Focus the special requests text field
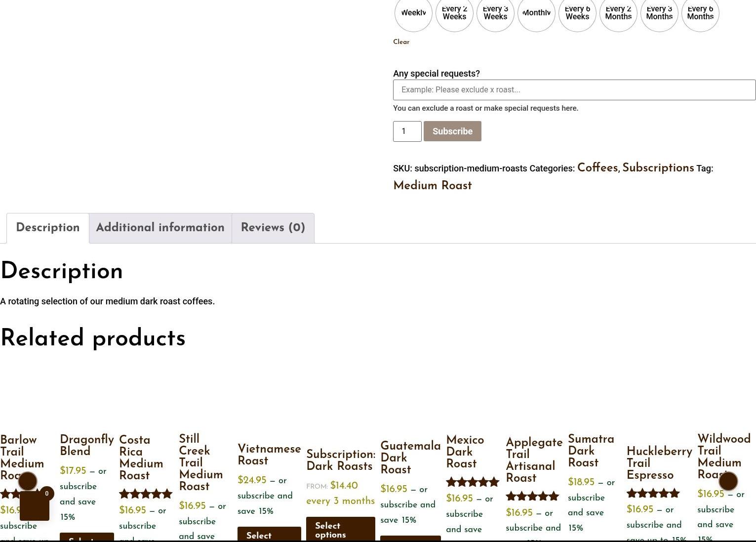Viewport: 756px width, 542px height. [574, 90]
